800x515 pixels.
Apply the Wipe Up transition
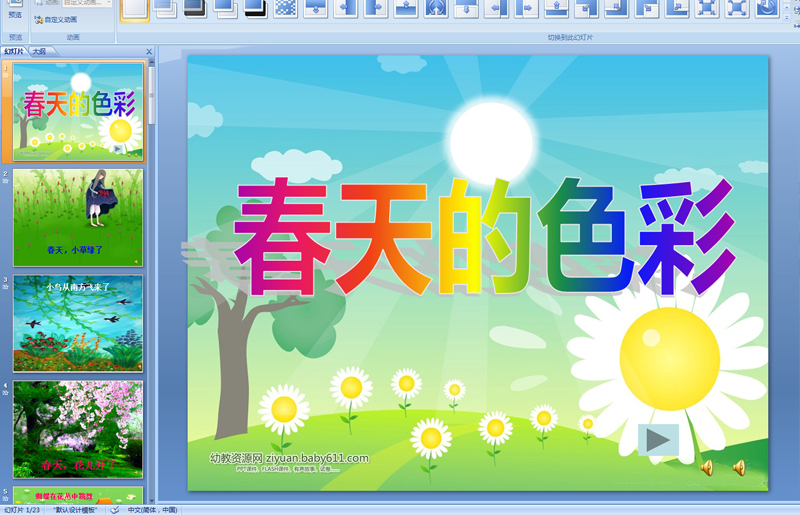click(406, 9)
